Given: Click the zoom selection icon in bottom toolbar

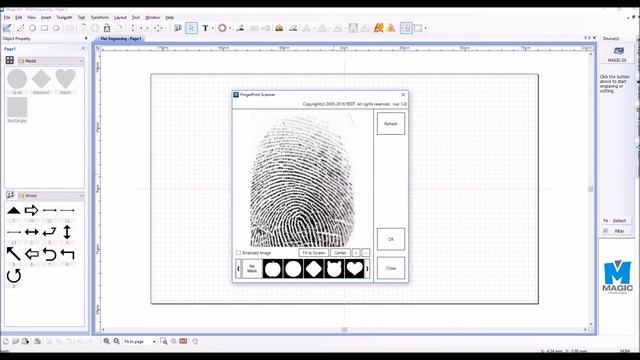Looking at the screenshot, I should coord(164,341).
